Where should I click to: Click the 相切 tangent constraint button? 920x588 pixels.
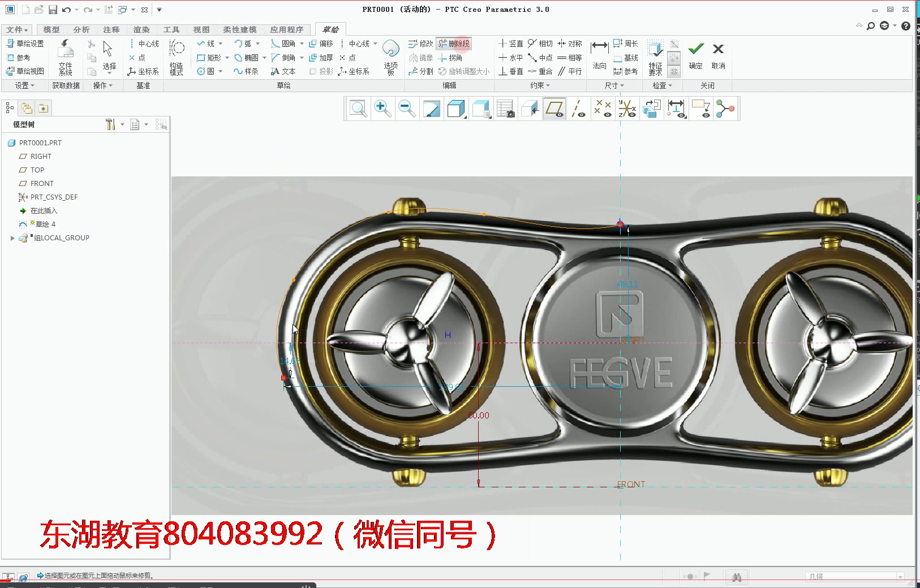[540, 44]
